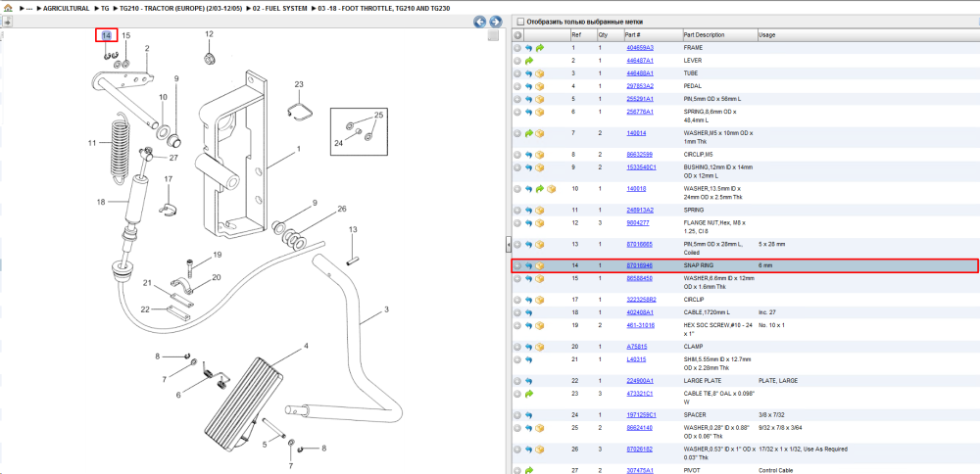980x474 pixels.
Task: Click the green arrow icon in FRAME row
Action: (540, 48)
